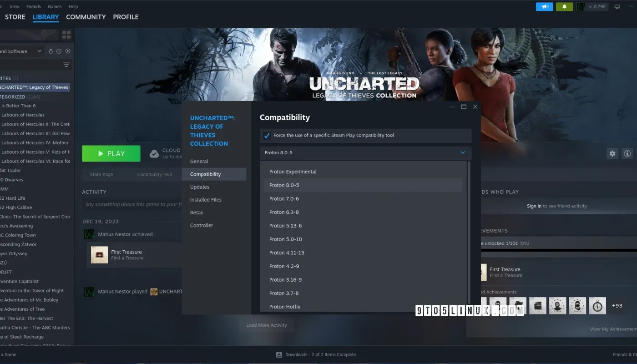The image size is (637, 364).
Task: Open the Community Hub link
Action: 155,174
